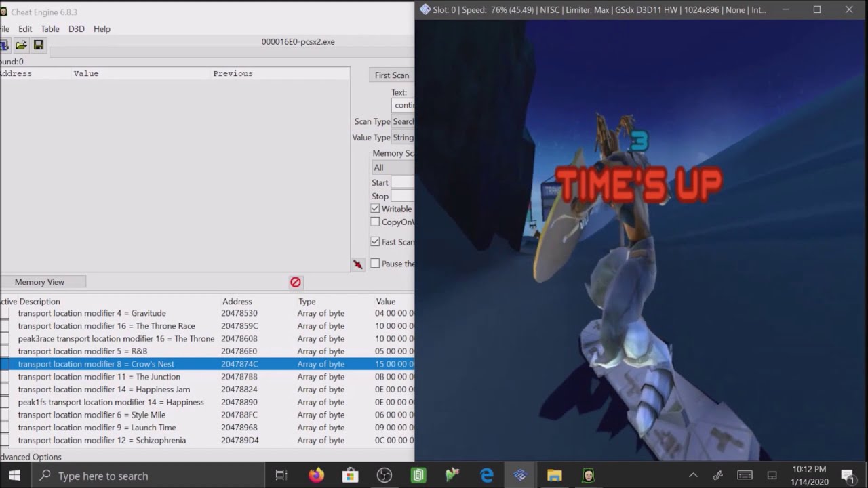This screenshot has width=868, height=488.
Task: Activate the Style Mile modifier 6 checkbox
Action: coord(5,415)
